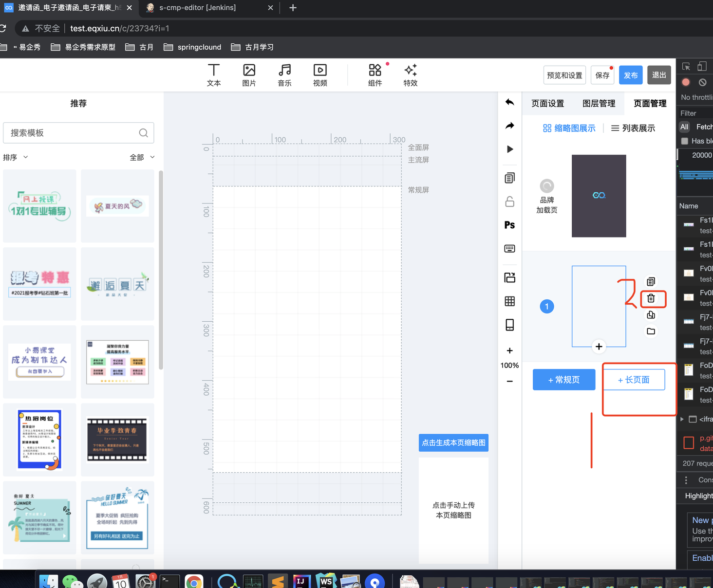Click the undo arrow icon

point(509,102)
